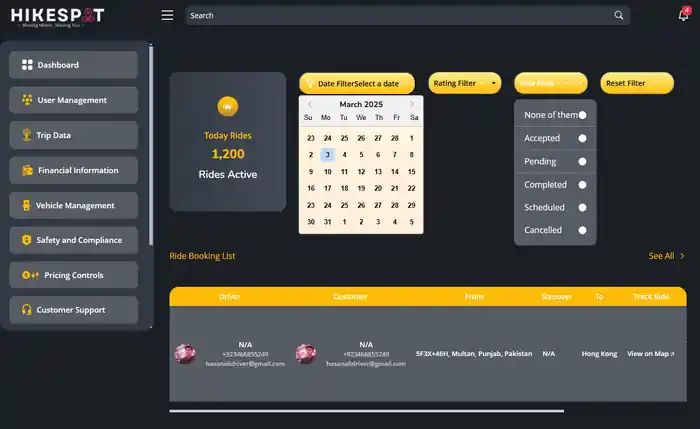Click the Driver column header
Viewport: 700px width, 429px height.
click(229, 297)
